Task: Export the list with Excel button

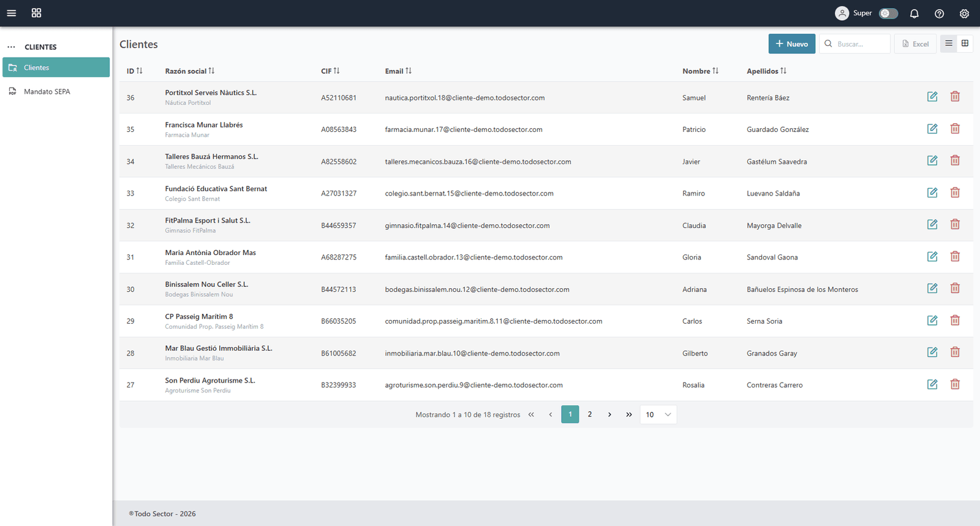Action: tap(915, 44)
